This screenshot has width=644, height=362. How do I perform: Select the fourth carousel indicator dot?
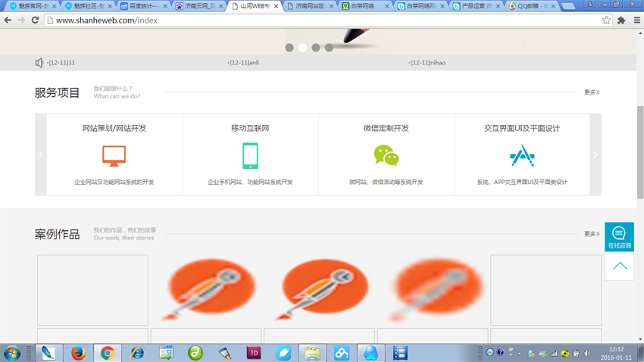click(x=329, y=48)
